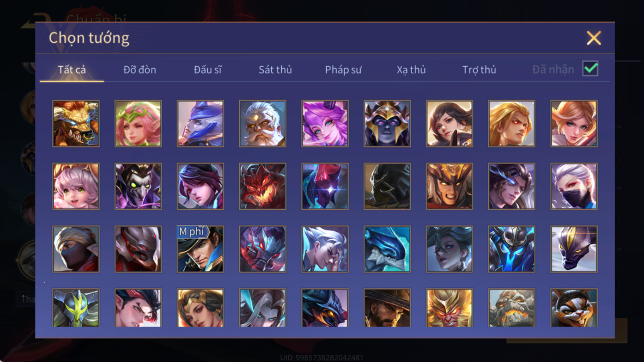
Task: Choose the red lava demon hero
Action: [263, 187]
